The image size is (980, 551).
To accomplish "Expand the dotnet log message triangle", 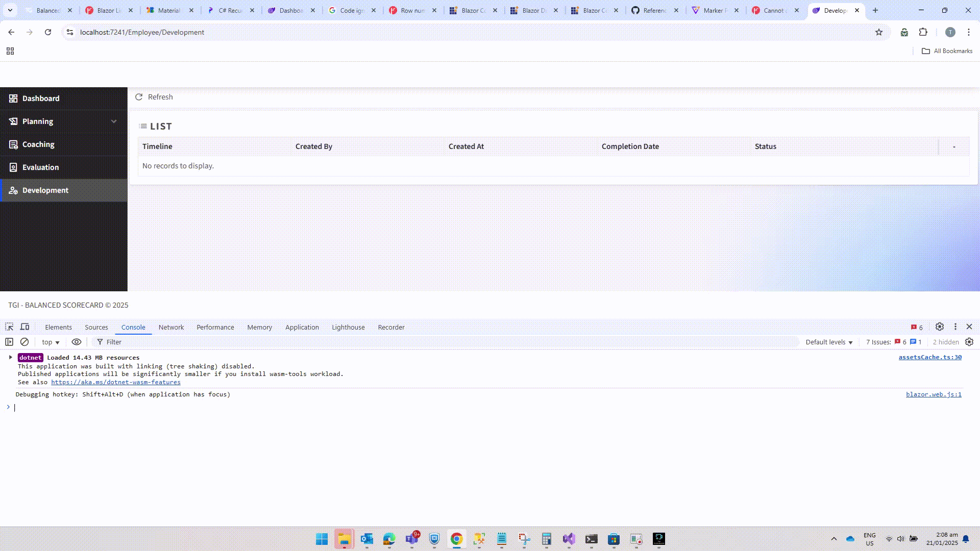I will [10, 357].
